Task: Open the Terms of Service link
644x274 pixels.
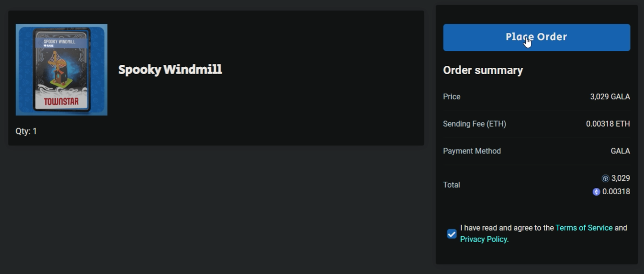Action: 584,228
